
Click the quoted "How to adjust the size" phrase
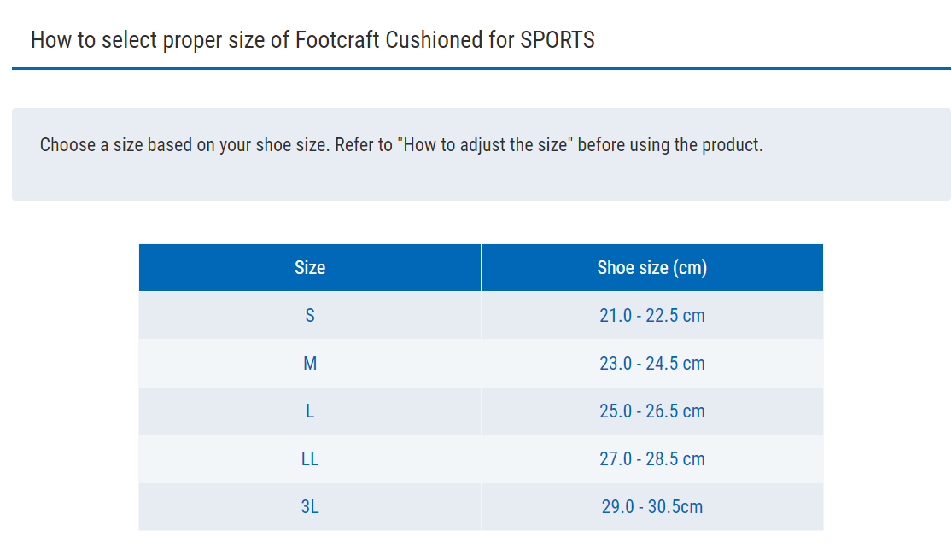[487, 145]
